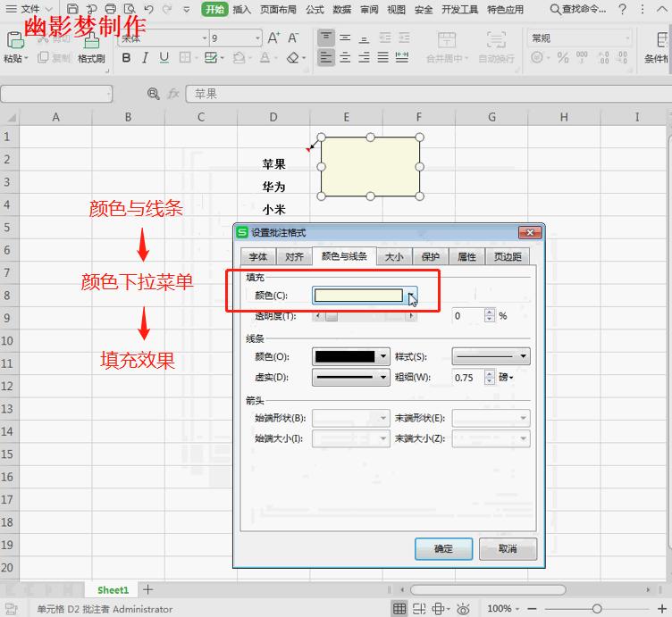Viewport: 672px width, 617px height.
Task: Open the number format dropdown
Action: (628, 38)
